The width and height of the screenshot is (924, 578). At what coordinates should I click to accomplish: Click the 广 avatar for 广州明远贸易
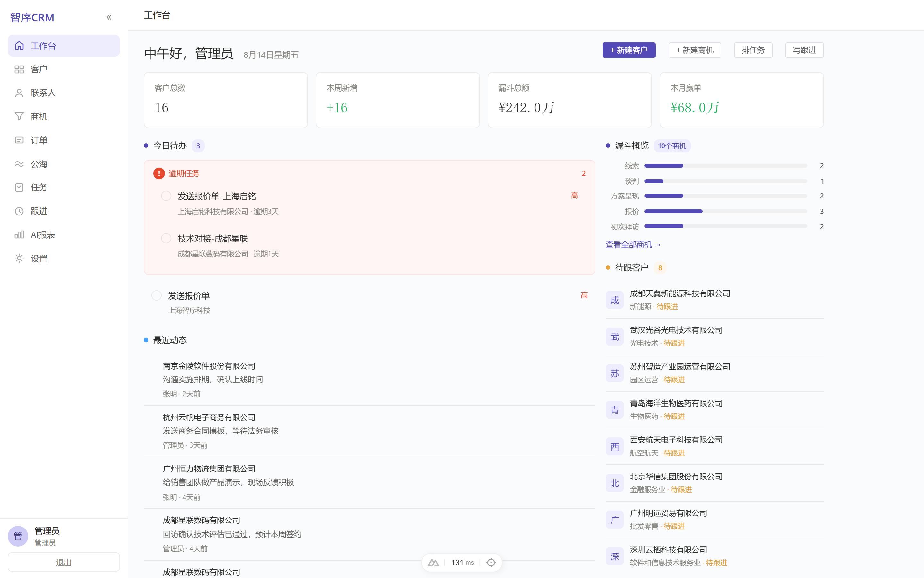coord(615,520)
